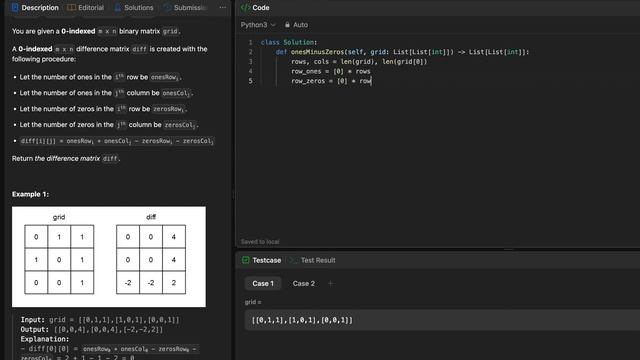This screenshot has height=360, width=640.
Task: Place cursor at end of line 5 code
Action: [x=372, y=81]
